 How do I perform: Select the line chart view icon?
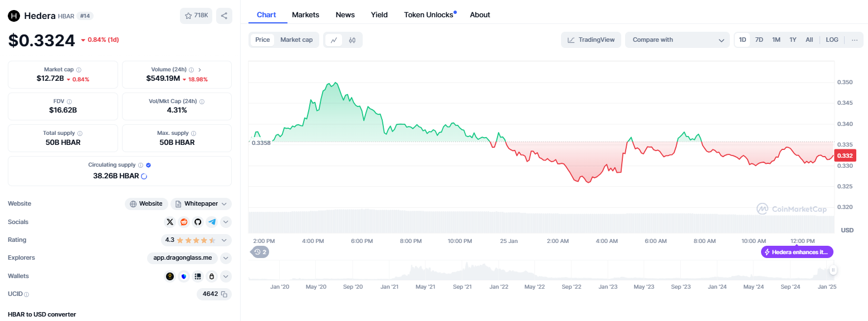click(x=334, y=40)
